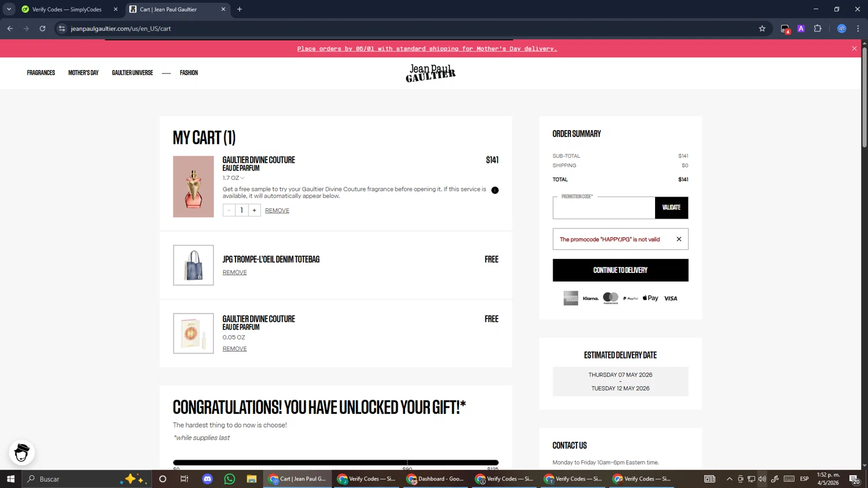Click the Klarna payment logo
The image size is (868, 488).
click(591, 298)
